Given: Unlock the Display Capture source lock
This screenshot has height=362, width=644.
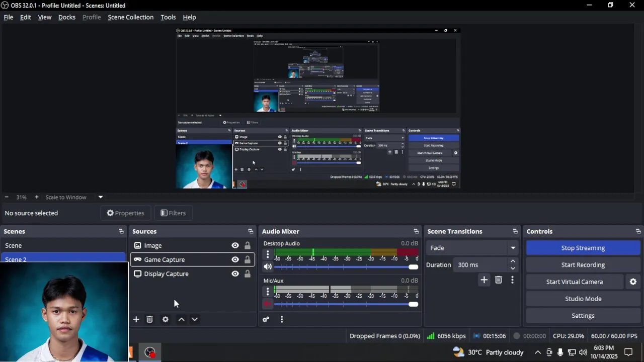Looking at the screenshot, I should [x=247, y=274].
